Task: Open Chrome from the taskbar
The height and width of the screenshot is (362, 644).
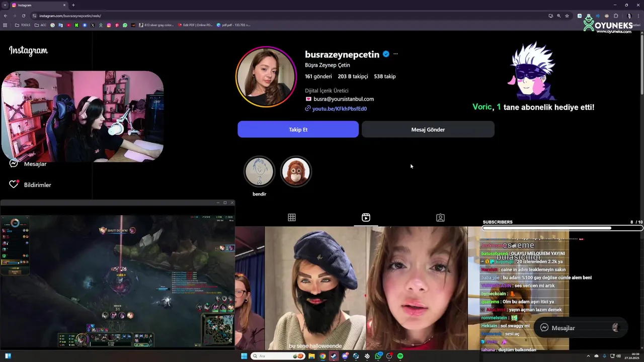Action: click(x=323, y=356)
